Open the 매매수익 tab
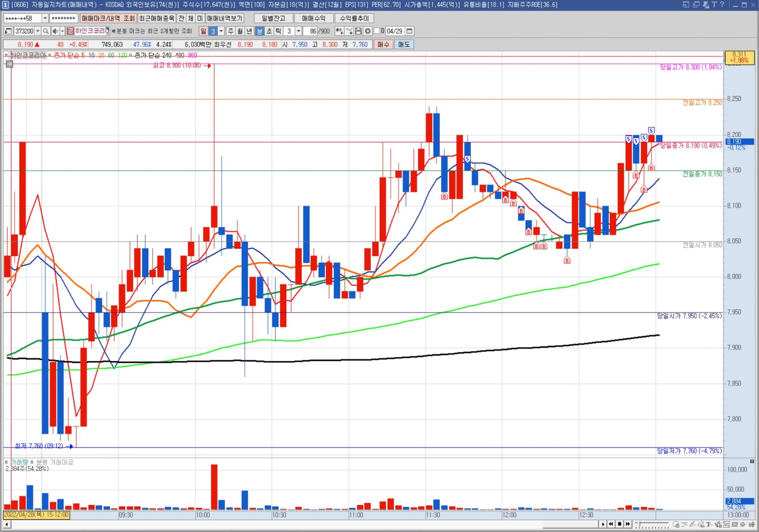The width and height of the screenshot is (759, 532). click(x=313, y=19)
